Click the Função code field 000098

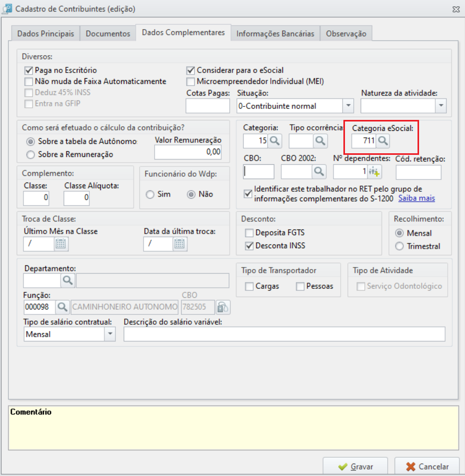click(40, 307)
